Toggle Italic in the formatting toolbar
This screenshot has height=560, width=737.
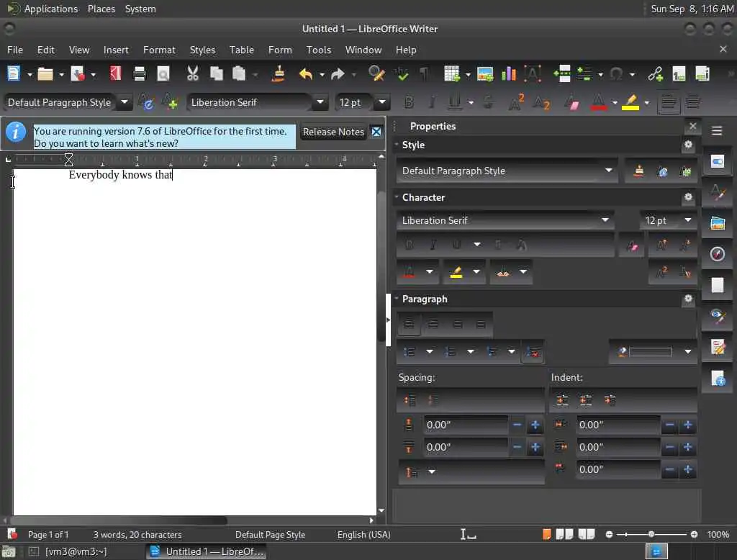[432, 102]
